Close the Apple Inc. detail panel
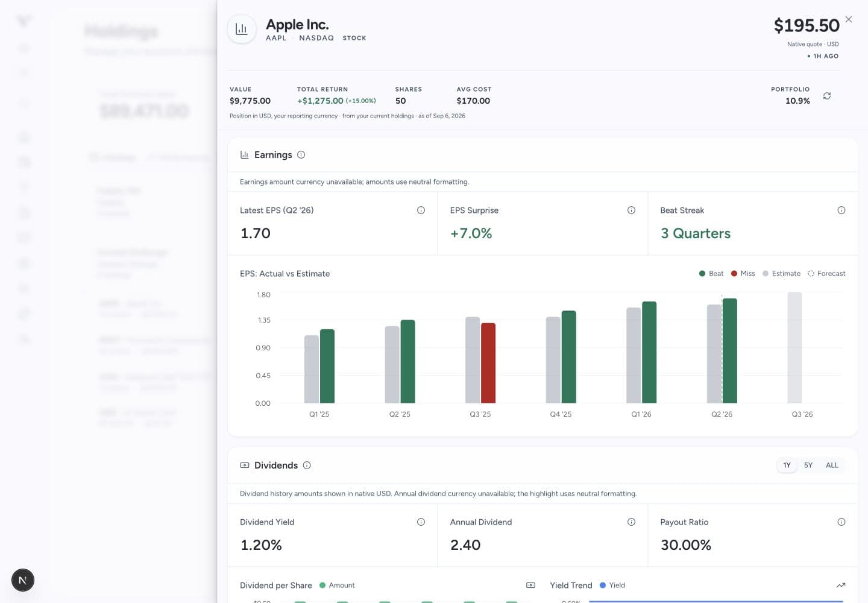 point(849,19)
